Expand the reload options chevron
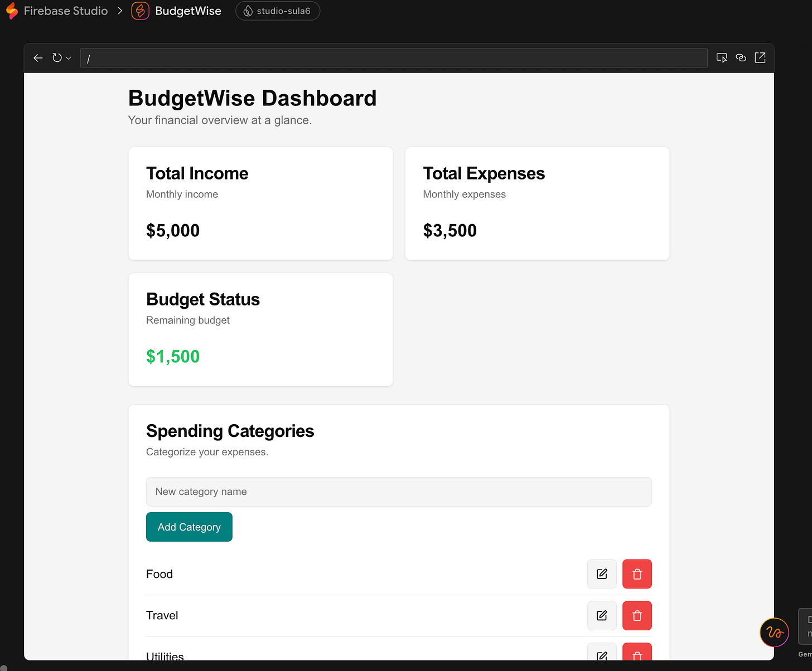Image resolution: width=812 pixels, height=671 pixels. pos(69,58)
